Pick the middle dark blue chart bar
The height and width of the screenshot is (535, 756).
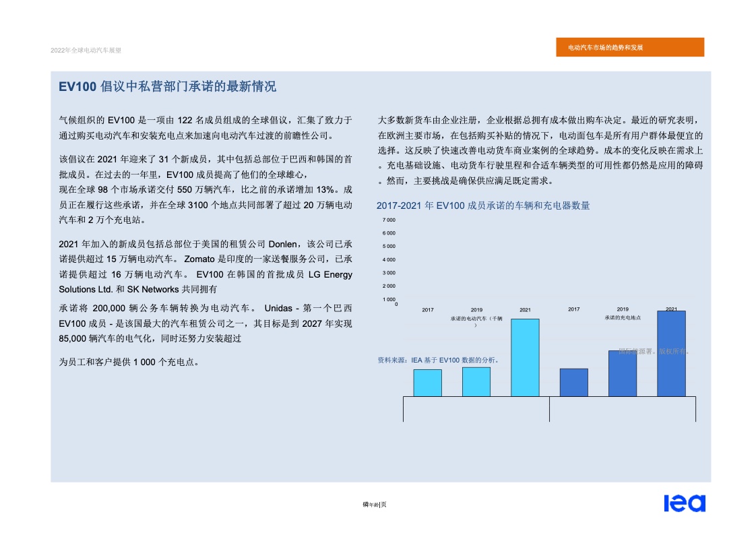point(623,373)
